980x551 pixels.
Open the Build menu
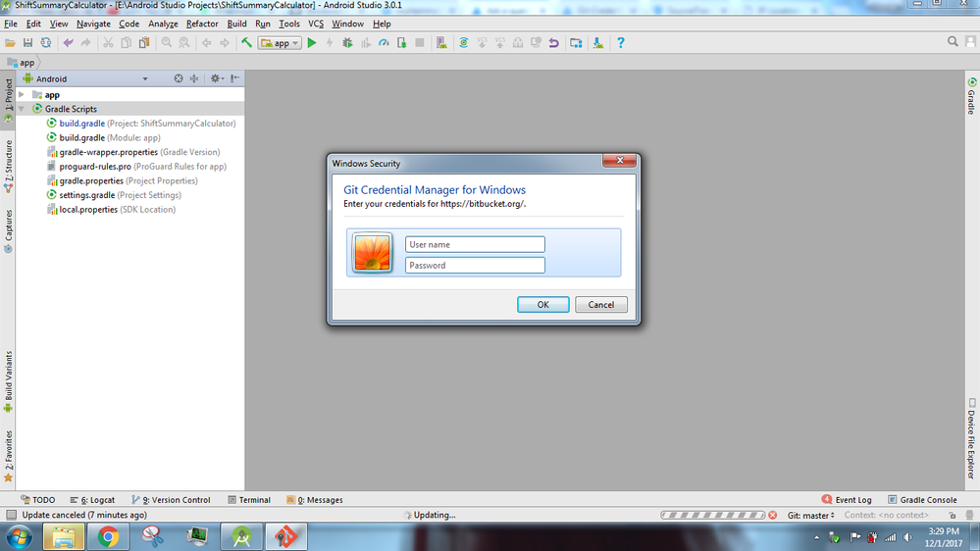[x=236, y=24]
